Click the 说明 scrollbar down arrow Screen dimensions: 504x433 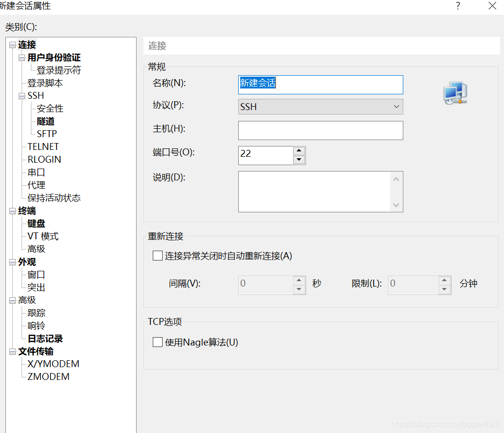pyautogui.click(x=396, y=205)
